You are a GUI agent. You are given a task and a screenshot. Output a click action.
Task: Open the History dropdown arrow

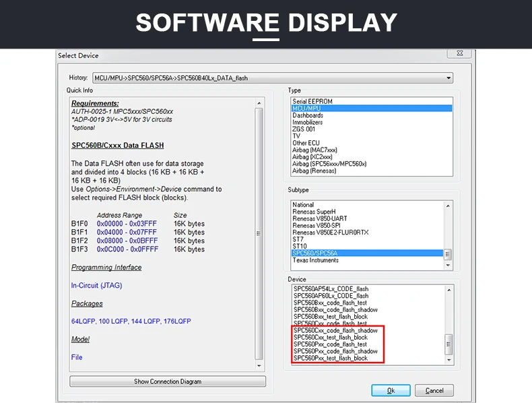[x=448, y=78]
